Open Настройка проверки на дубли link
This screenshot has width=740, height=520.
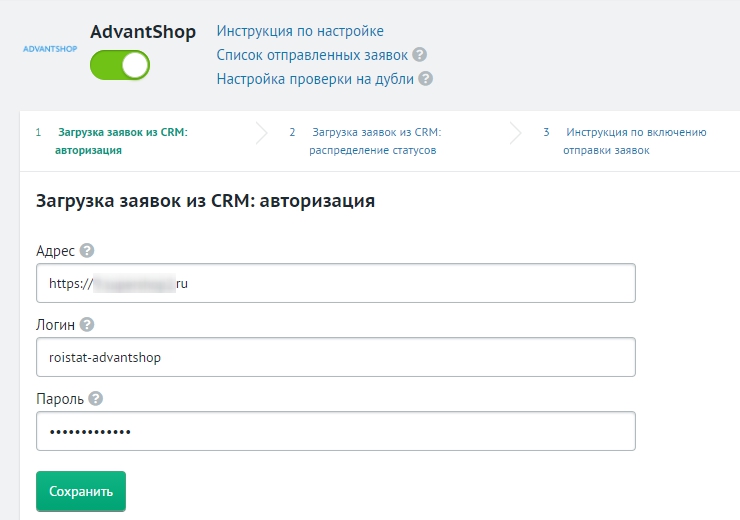point(315,79)
